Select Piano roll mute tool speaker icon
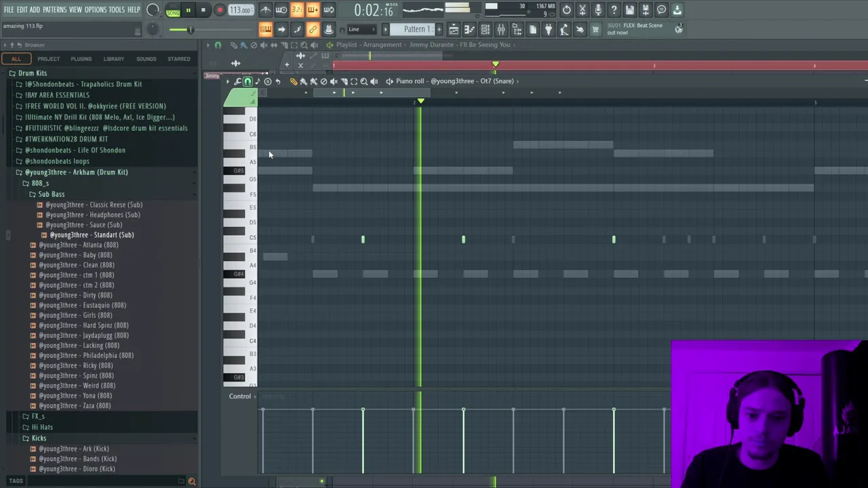 tap(333, 81)
